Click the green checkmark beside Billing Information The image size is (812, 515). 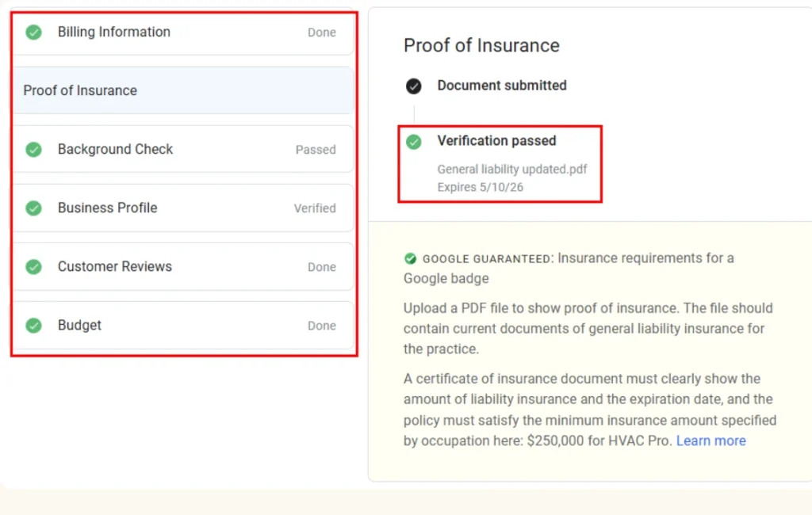tap(33, 32)
